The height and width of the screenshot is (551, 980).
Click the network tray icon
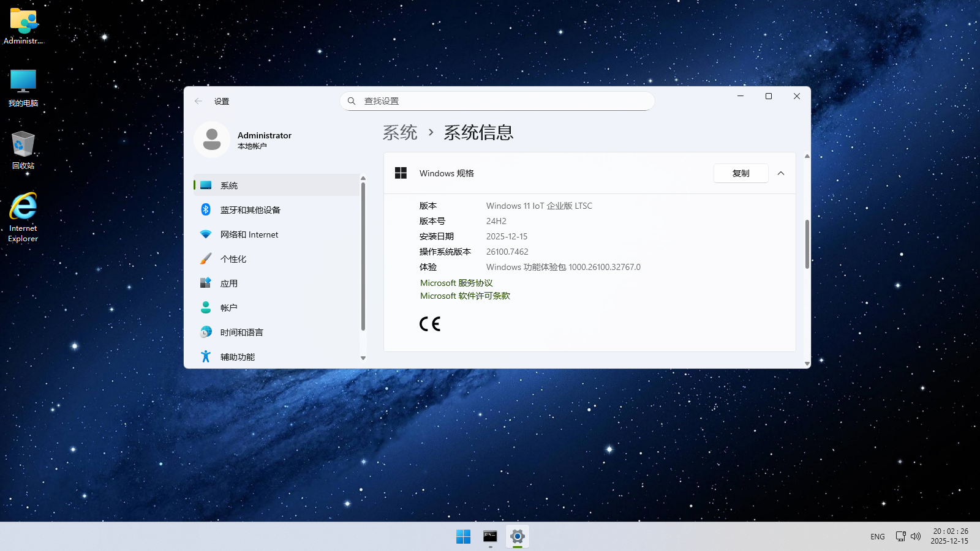point(900,536)
